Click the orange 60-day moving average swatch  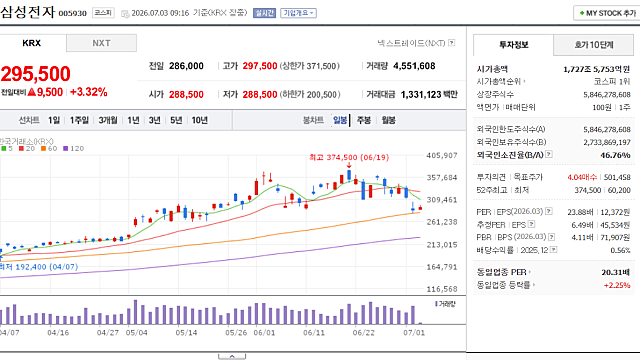point(43,149)
